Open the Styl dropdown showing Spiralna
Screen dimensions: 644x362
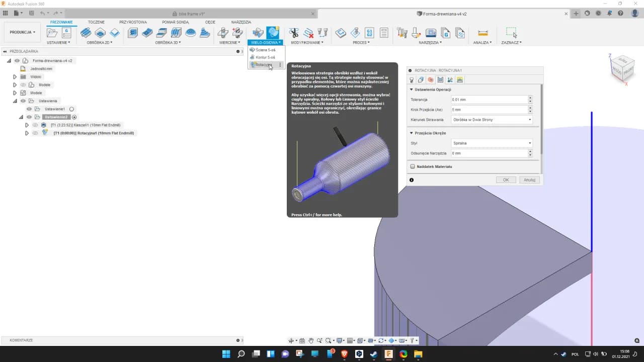[x=491, y=143]
